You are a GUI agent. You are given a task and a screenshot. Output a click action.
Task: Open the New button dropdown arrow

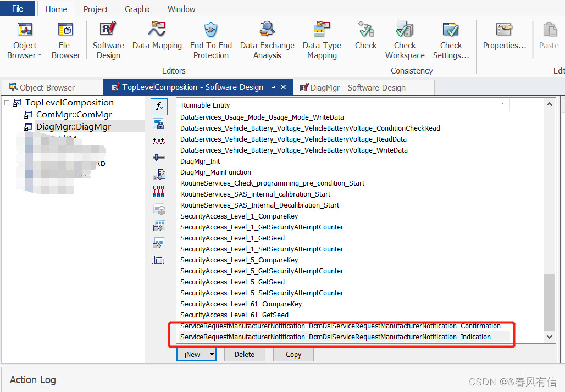coord(212,354)
